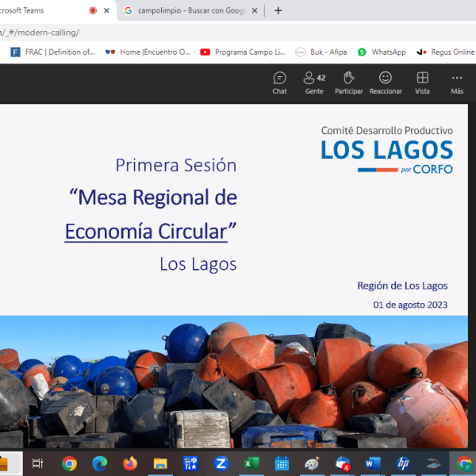Raise hand with the Participar button

[x=348, y=83]
